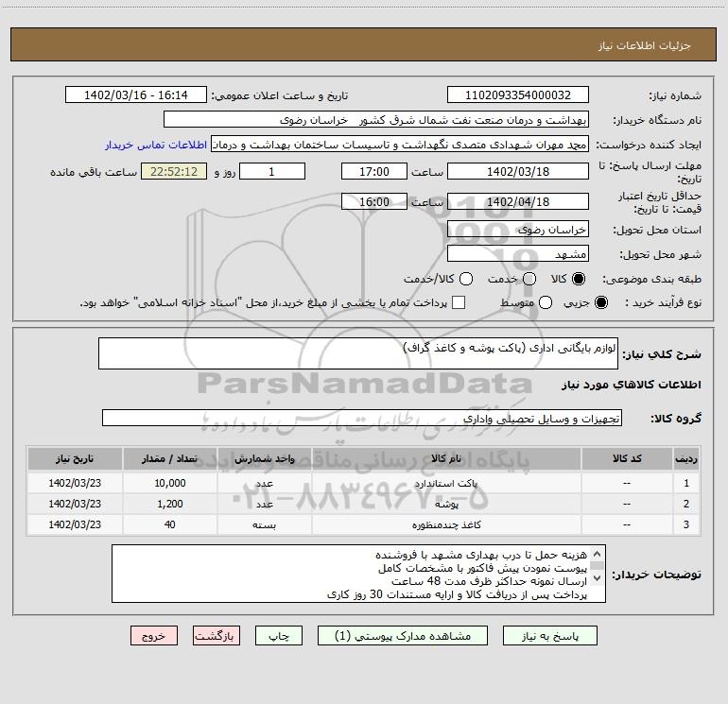Viewport: 728px width, 704px height.
Task: Click the واحد شمارش column header
Action: [265, 459]
